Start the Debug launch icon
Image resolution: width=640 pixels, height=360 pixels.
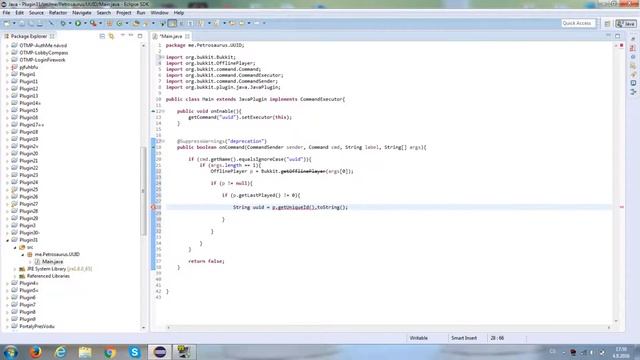[x=63, y=23]
